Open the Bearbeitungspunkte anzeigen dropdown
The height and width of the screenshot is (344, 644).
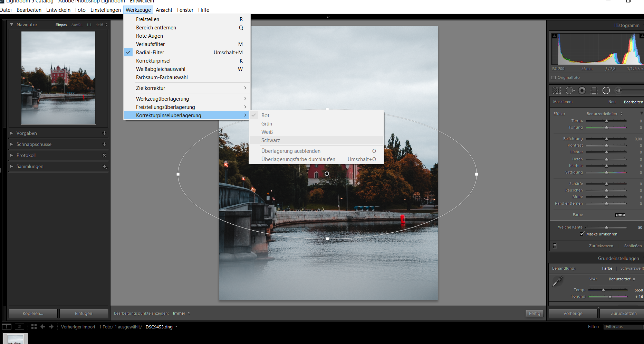(181, 313)
